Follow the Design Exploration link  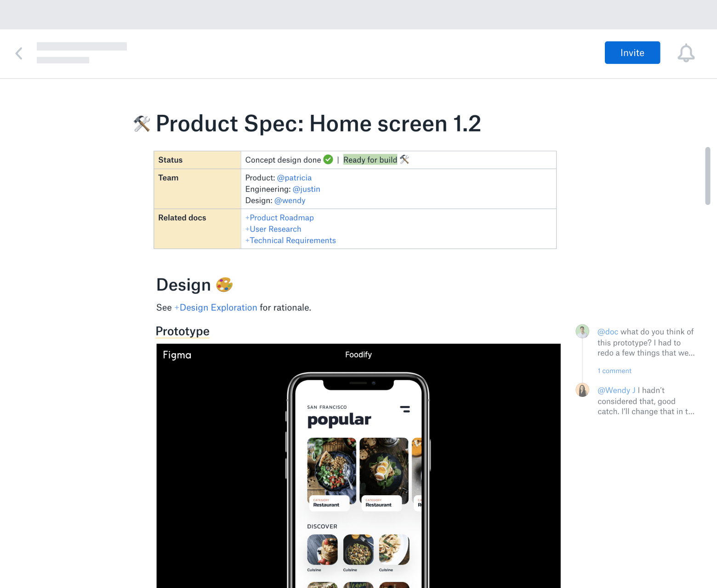216,308
